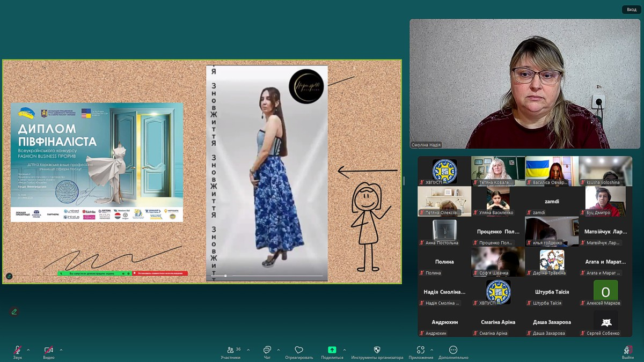Select Василіса Овчар... participant video tile

tap(552, 171)
